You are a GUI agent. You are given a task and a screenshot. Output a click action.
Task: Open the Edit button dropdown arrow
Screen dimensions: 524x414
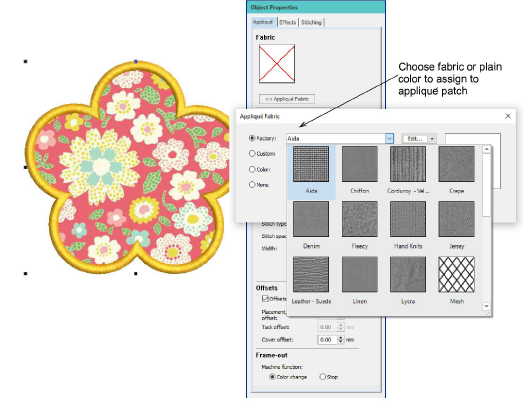pyautogui.click(x=432, y=138)
